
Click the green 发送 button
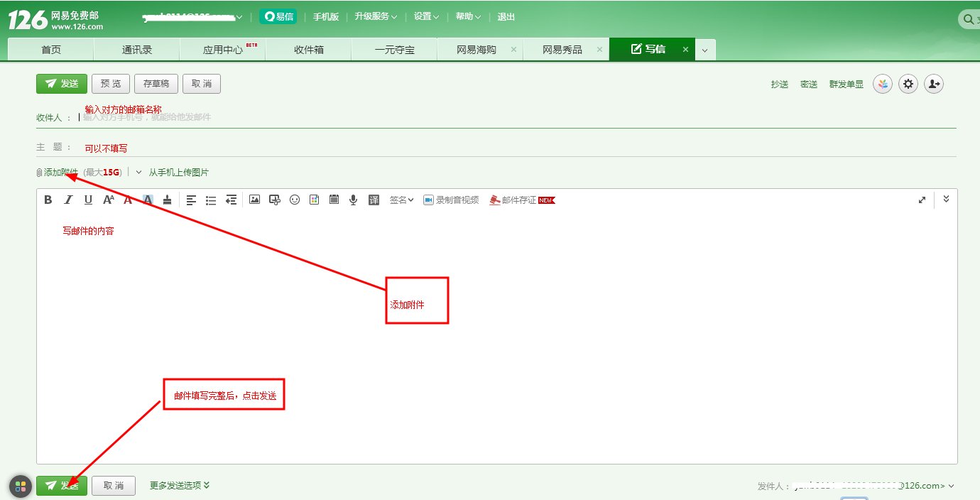[x=61, y=83]
